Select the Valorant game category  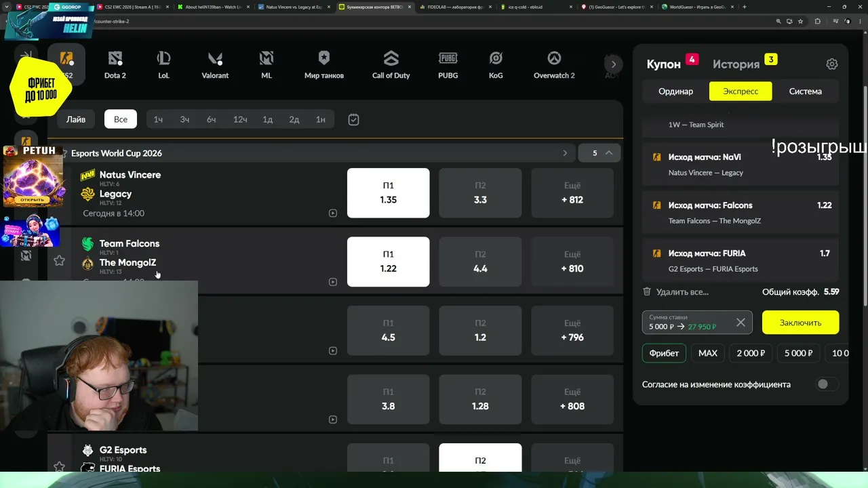(x=215, y=65)
